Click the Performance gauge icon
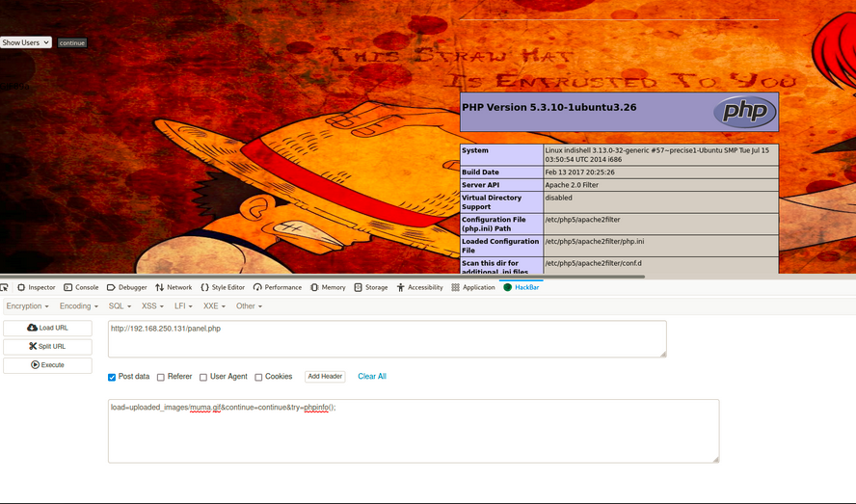This screenshot has height=504, width=856. (257, 287)
